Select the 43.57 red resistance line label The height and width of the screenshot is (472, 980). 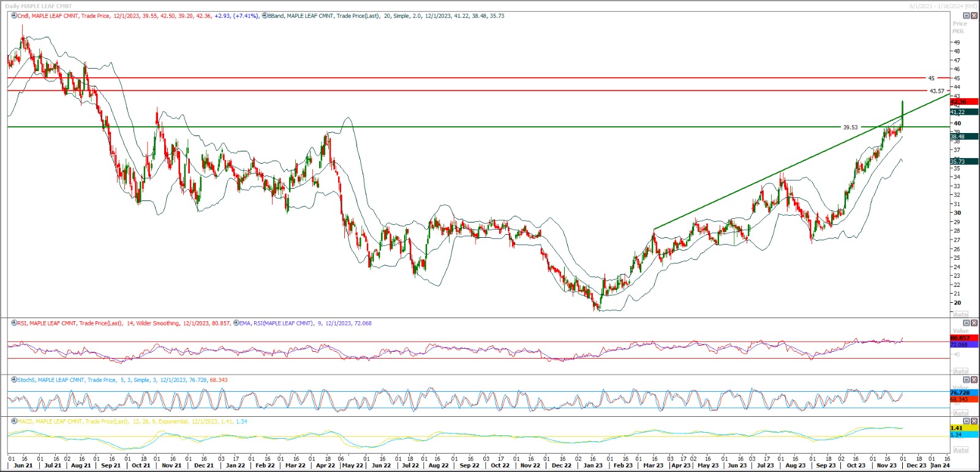pos(937,91)
